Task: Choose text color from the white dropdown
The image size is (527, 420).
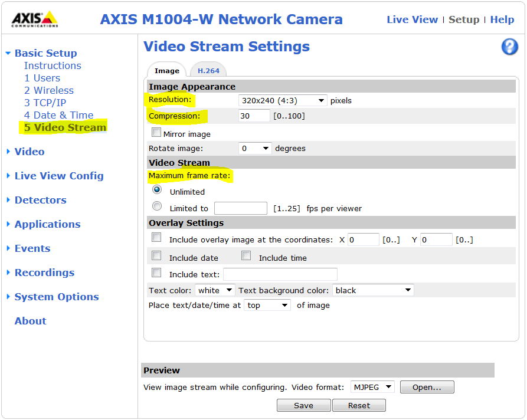Action: tap(215, 290)
